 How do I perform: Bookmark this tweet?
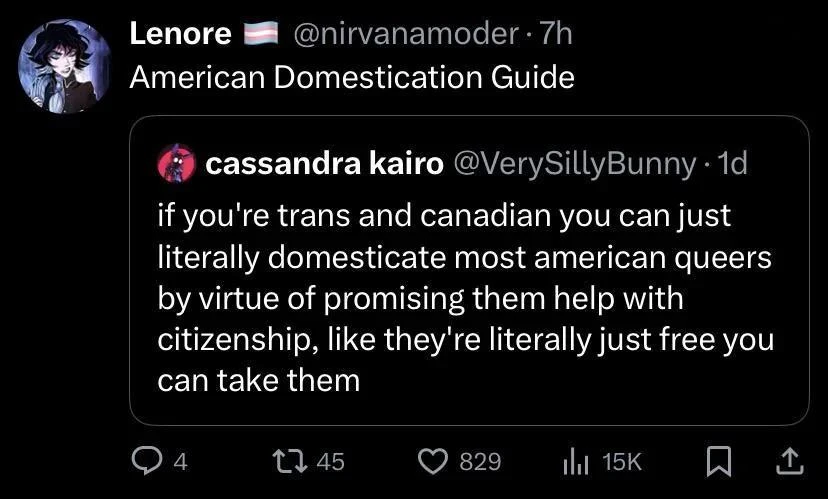(x=718, y=460)
